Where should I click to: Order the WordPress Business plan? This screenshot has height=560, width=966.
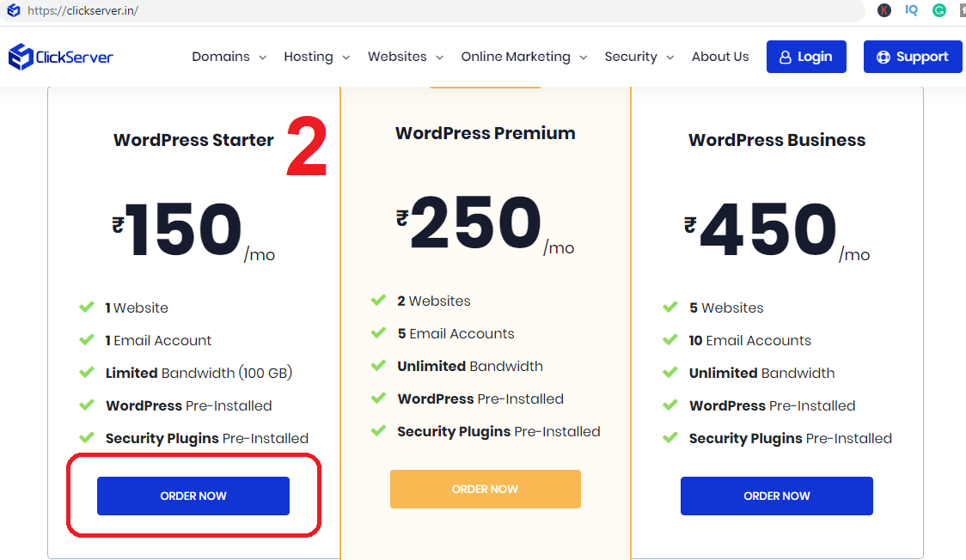pos(777,496)
